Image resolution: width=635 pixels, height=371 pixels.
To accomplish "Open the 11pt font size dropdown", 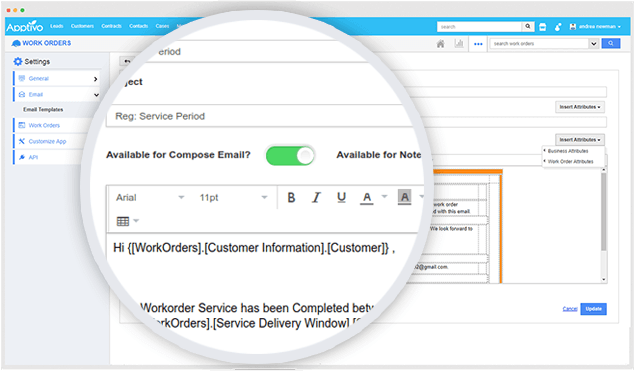I will [233, 198].
